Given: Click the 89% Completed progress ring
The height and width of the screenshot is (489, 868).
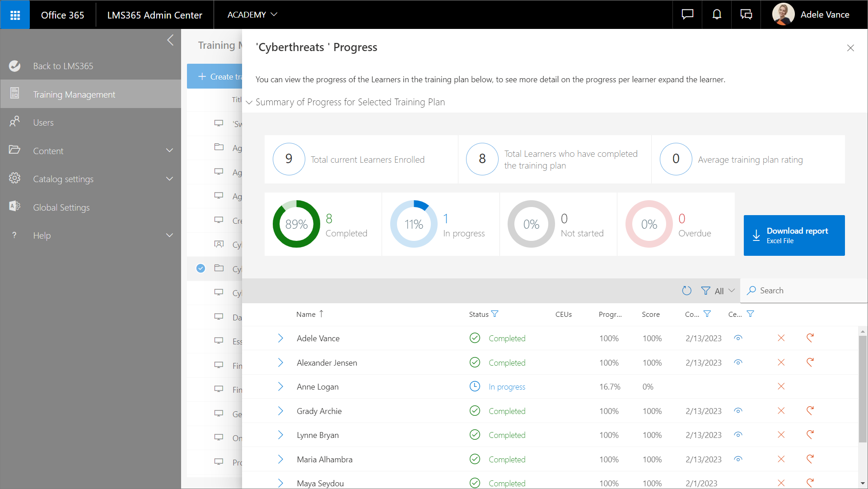Looking at the screenshot, I should (x=296, y=224).
